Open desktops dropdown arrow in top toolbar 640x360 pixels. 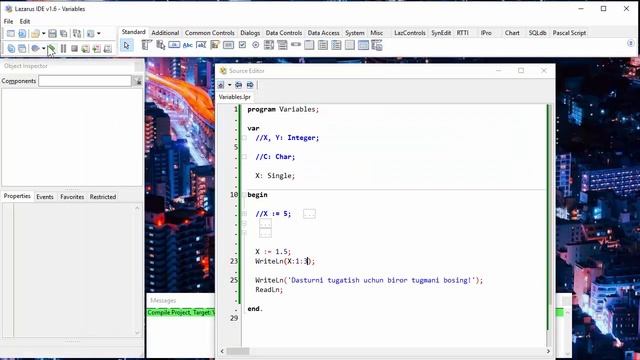click(98, 33)
